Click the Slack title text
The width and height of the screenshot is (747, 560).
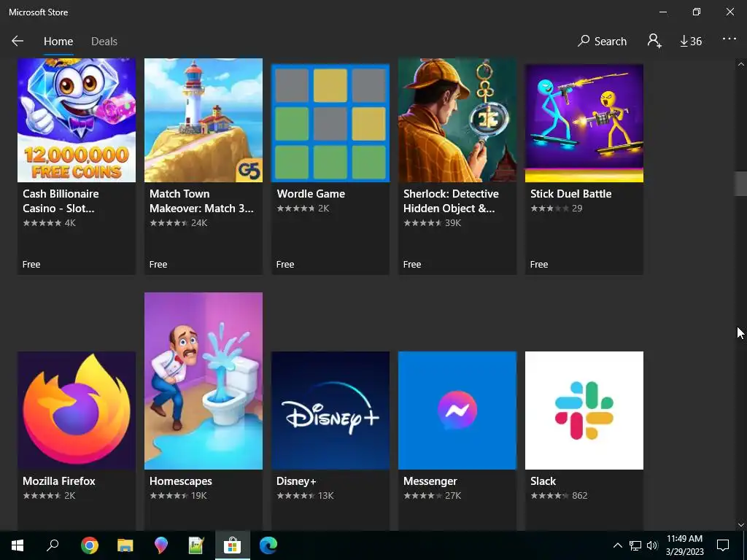point(543,481)
